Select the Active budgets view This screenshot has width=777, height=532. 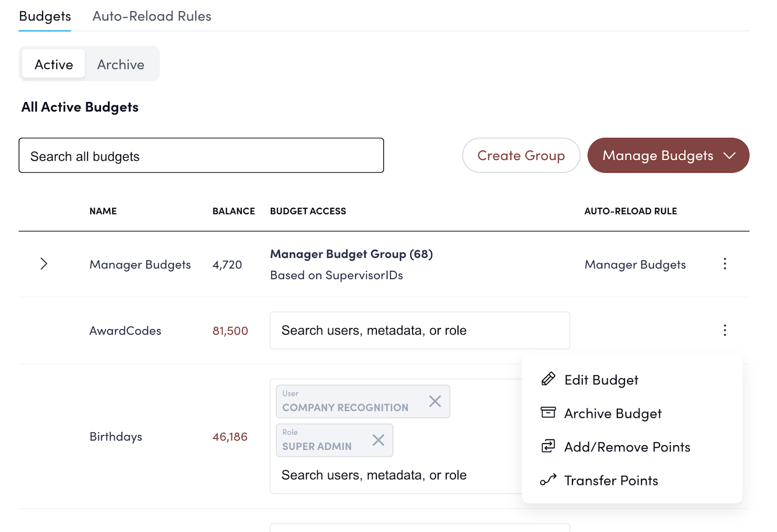click(x=53, y=65)
